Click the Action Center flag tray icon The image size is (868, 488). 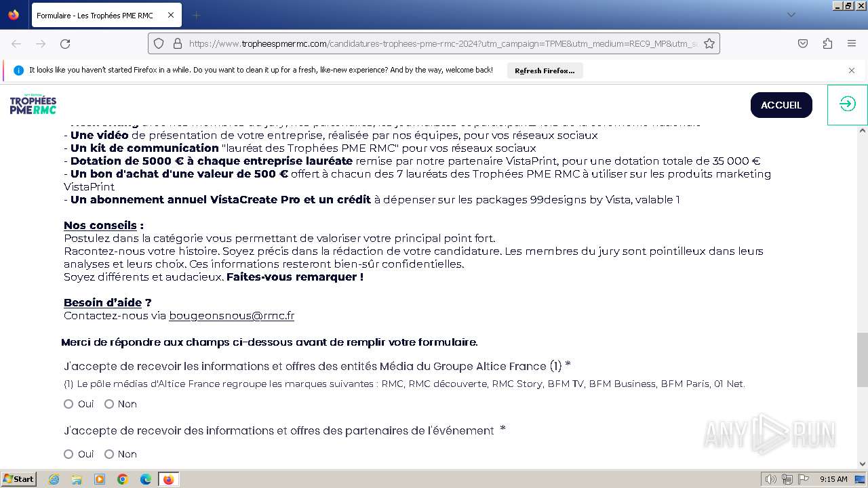point(804,479)
